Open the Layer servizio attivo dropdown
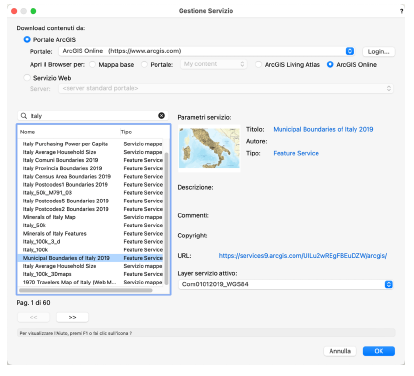 (x=286, y=284)
